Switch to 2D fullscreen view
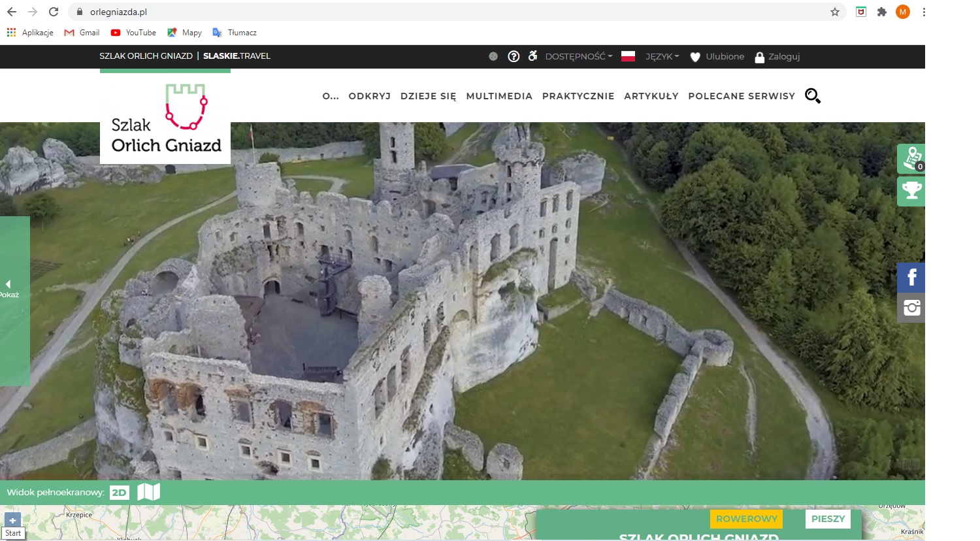This screenshot has height=541, width=980. pyautogui.click(x=120, y=493)
